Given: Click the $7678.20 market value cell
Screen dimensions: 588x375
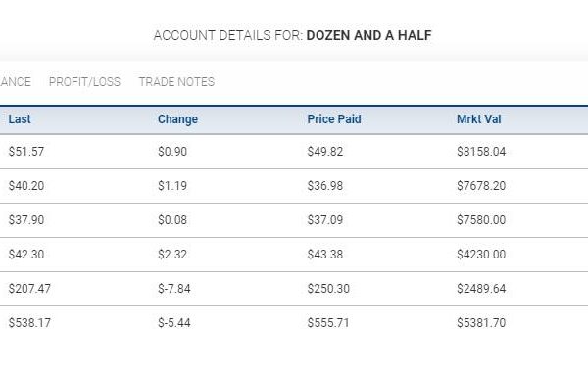Looking at the screenshot, I should 481,186.
